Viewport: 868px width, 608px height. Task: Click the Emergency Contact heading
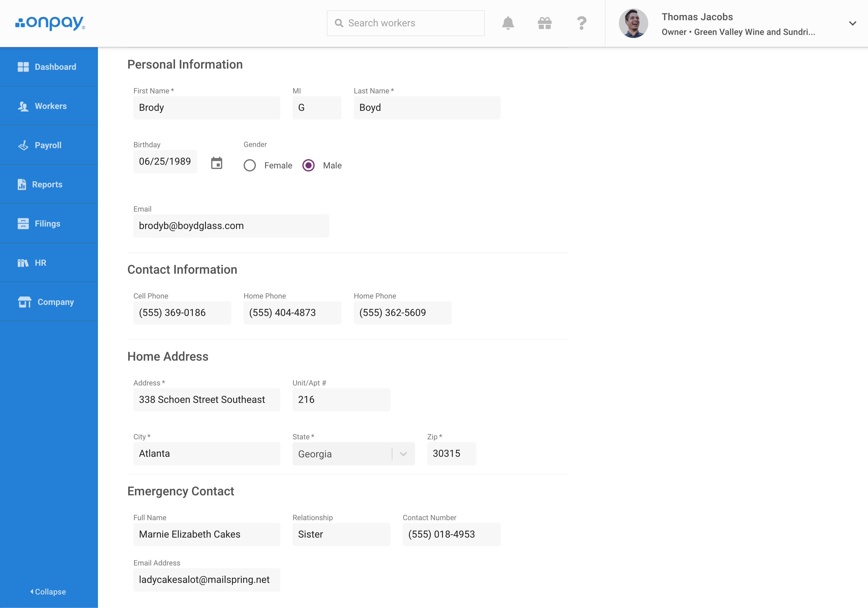(181, 491)
